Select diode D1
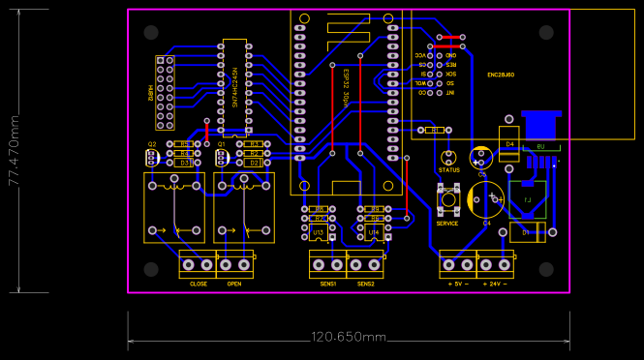 coord(528,232)
